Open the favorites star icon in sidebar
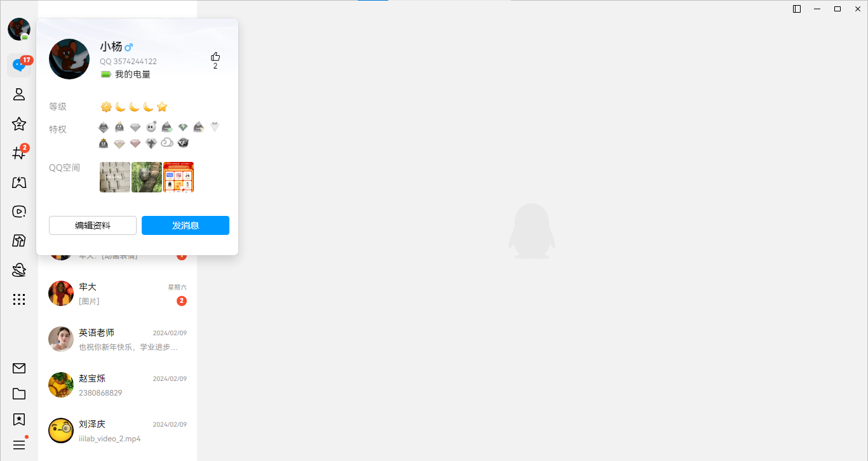Image resolution: width=868 pixels, height=461 pixels. (x=19, y=124)
